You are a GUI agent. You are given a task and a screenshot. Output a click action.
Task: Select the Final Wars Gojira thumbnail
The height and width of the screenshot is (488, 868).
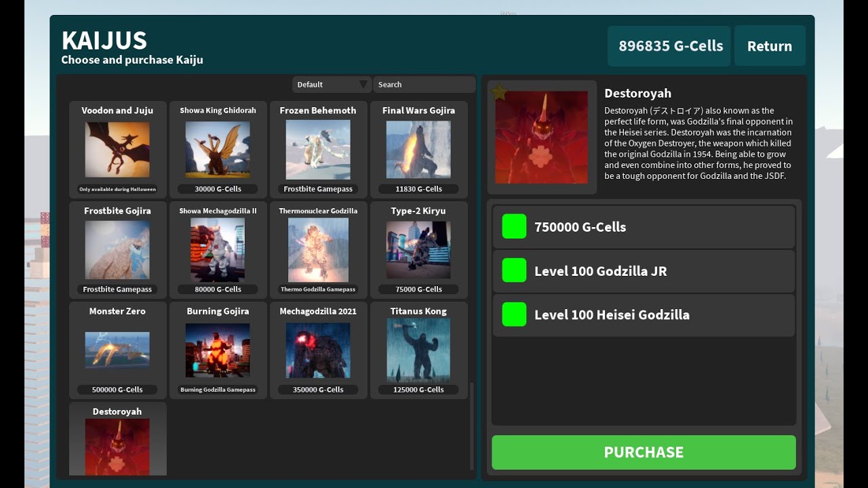[x=418, y=149]
